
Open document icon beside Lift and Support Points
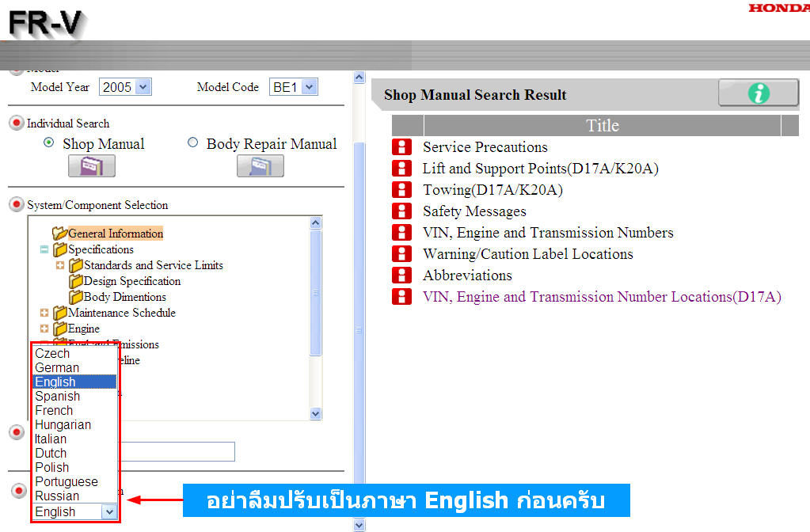pos(401,169)
